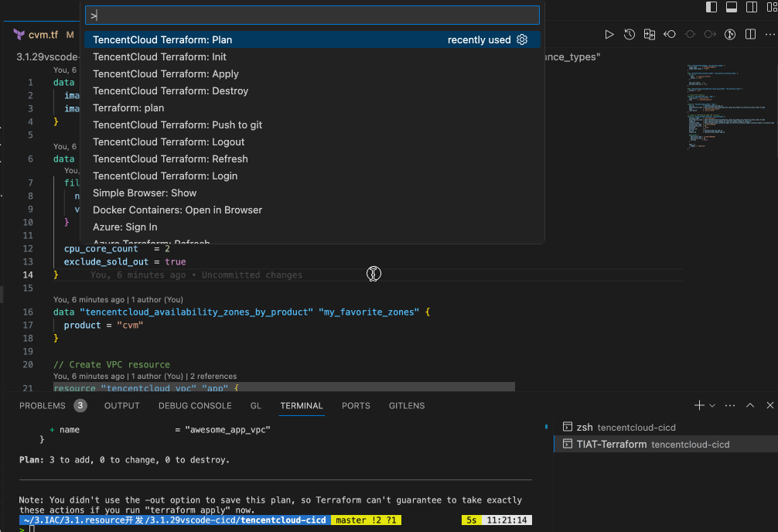Switch to the DEBUG CONSOLE tab
This screenshot has height=532, width=778.
point(195,405)
